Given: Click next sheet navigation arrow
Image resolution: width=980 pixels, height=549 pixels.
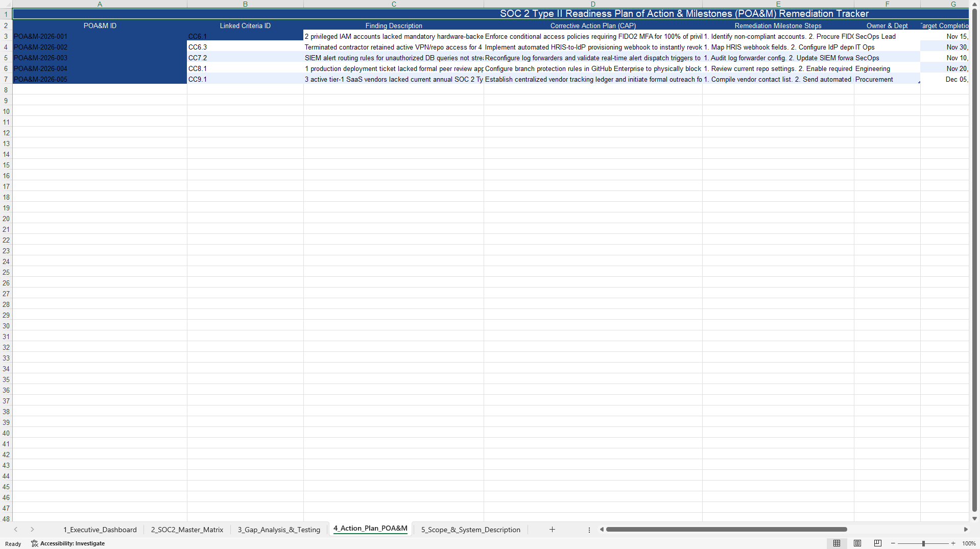Looking at the screenshot, I should 32,530.
